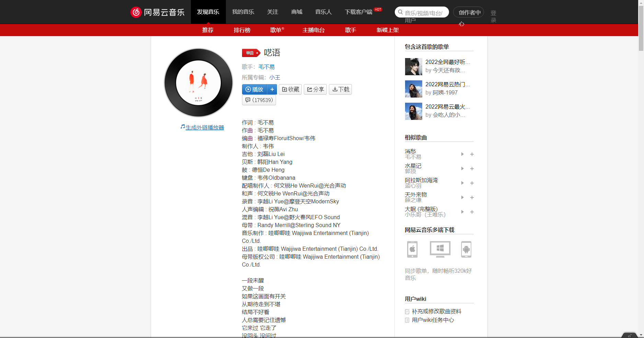Click the search magnifier icon

click(x=400, y=12)
